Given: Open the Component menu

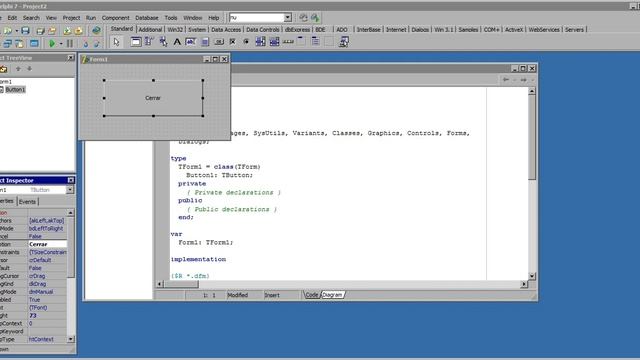Looking at the screenshot, I should [116, 18].
